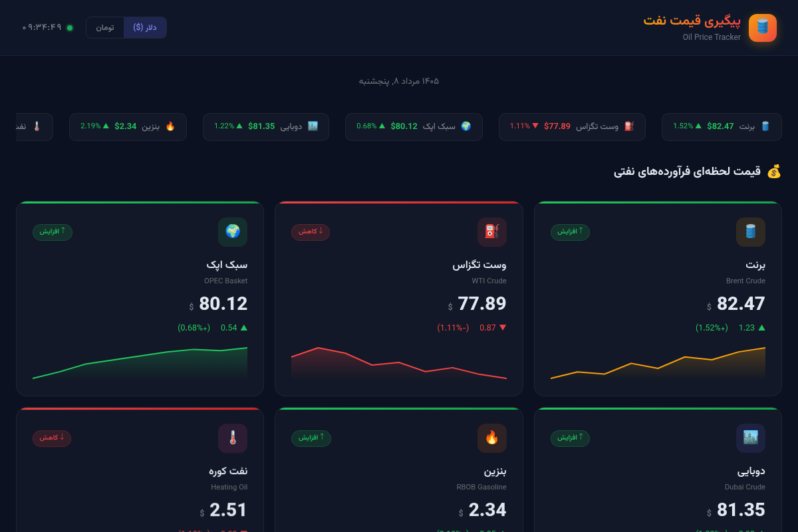Click the RBOB Gasoline flame icon

tap(492, 438)
